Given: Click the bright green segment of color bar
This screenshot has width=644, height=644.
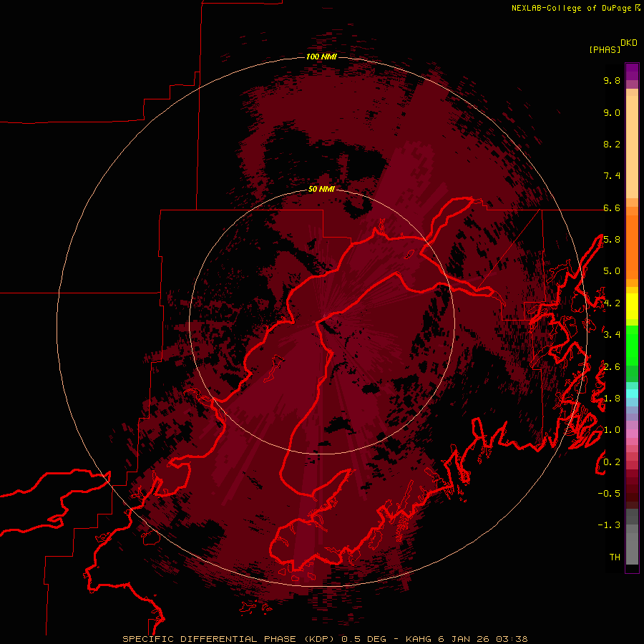Looking at the screenshot, I should coord(632,345).
